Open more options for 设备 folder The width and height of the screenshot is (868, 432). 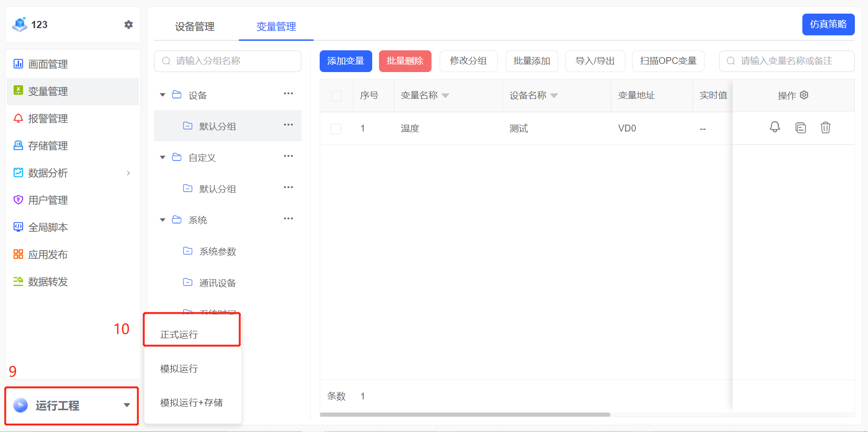coord(288,94)
